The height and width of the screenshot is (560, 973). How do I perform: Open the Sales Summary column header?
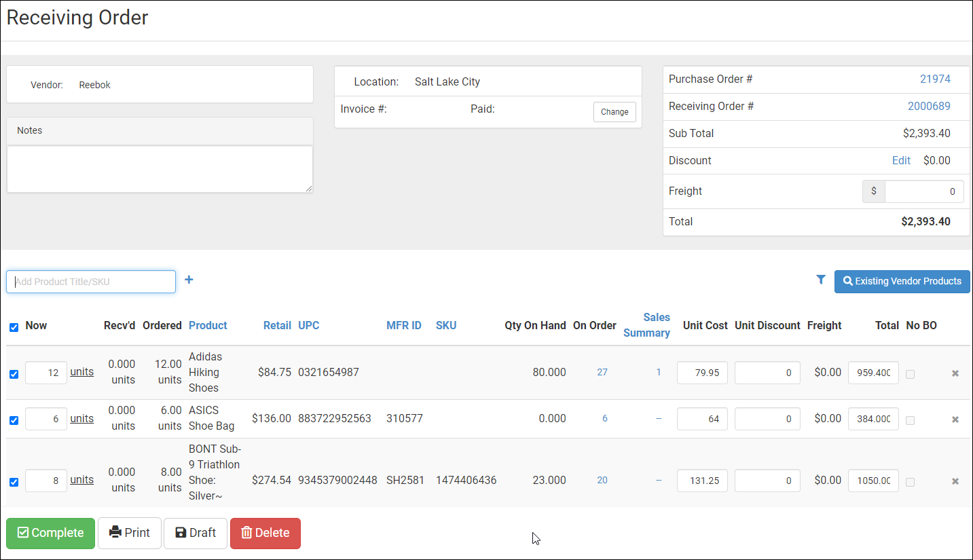pos(647,325)
